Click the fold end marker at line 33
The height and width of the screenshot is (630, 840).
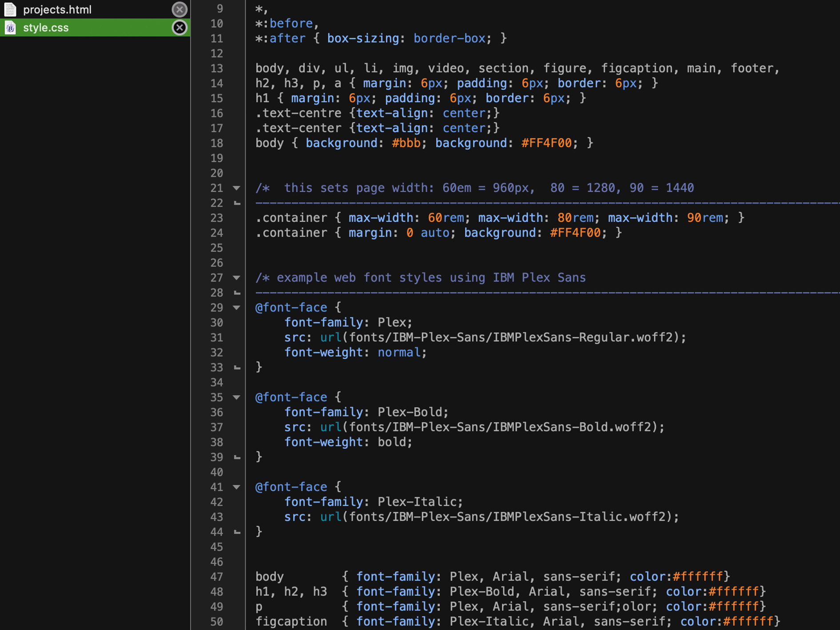tap(237, 368)
